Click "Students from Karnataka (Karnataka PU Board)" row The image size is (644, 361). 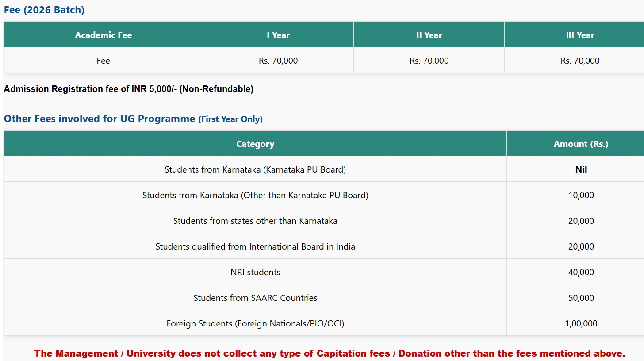coord(255,169)
